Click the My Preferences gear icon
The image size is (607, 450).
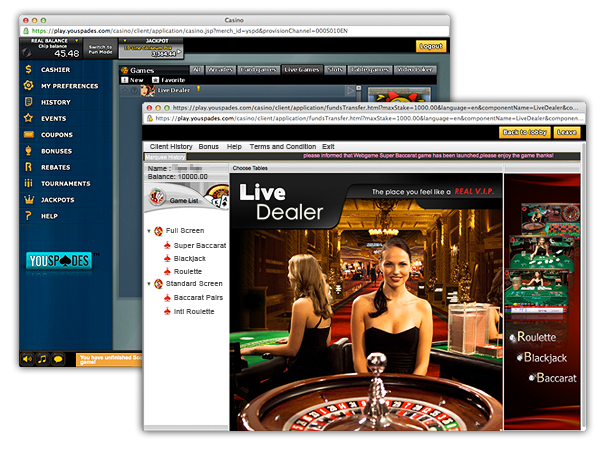tap(28, 86)
